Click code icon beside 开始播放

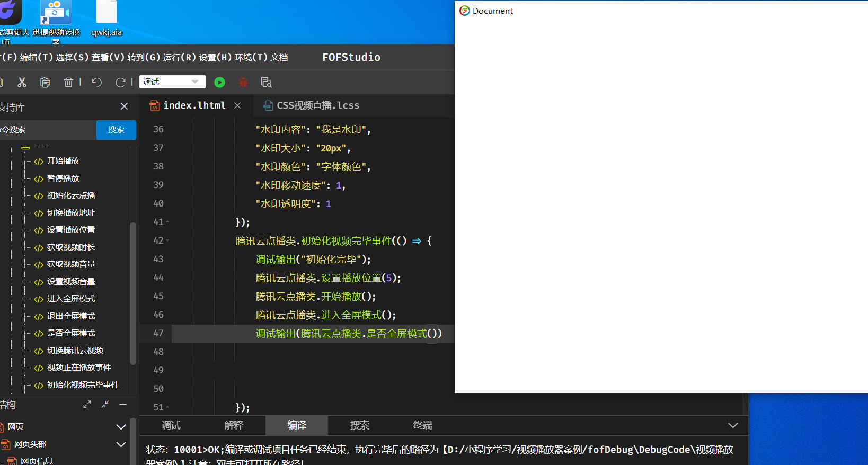39,162
